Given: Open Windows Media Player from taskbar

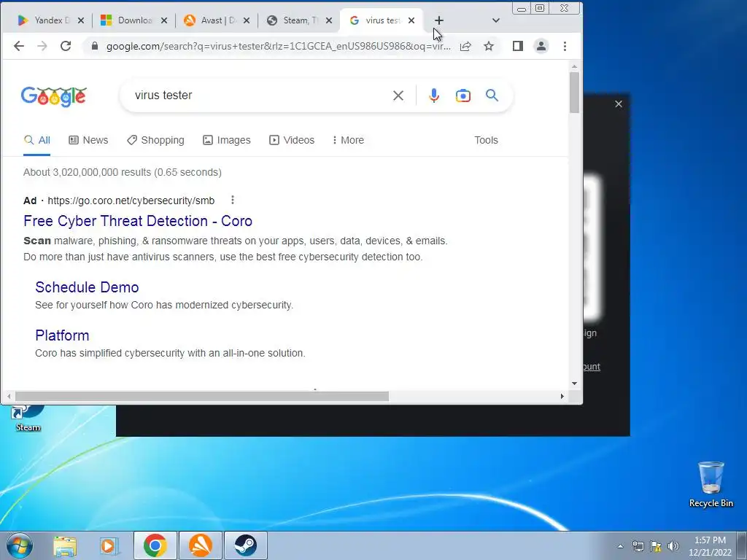Looking at the screenshot, I should pyautogui.click(x=109, y=545).
